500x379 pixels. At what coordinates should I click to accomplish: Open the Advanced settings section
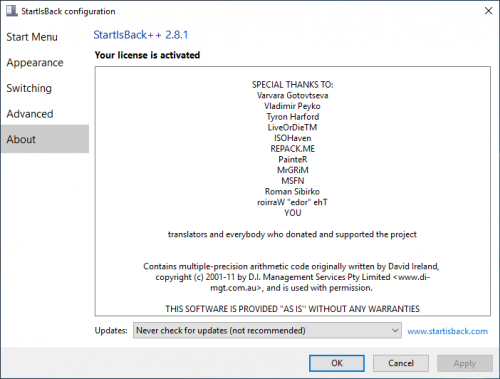(x=30, y=114)
